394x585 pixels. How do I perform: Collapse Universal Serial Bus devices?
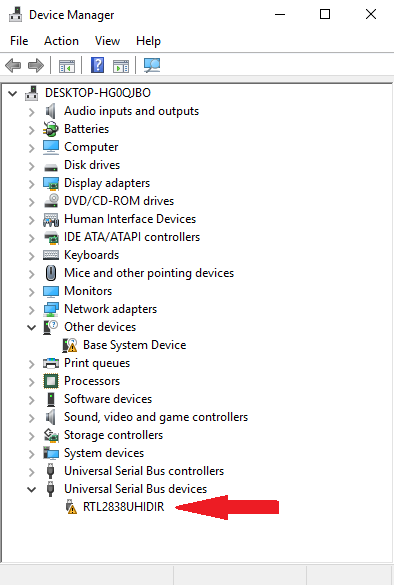pos(32,489)
